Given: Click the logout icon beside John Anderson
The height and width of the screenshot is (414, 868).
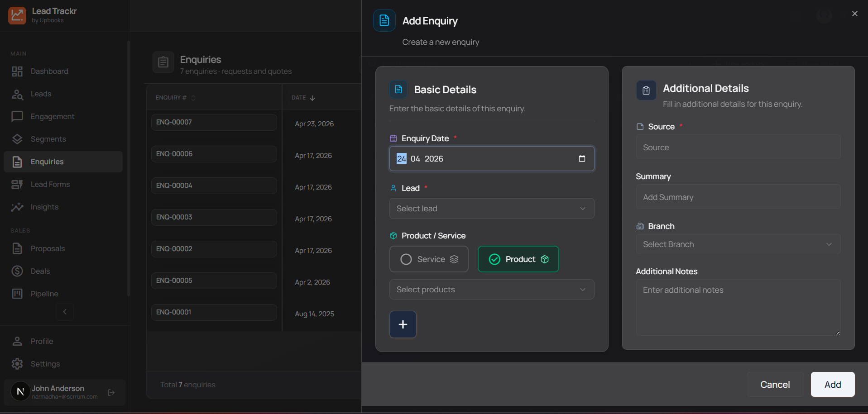Looking at the screenshot, I should 111,392.
